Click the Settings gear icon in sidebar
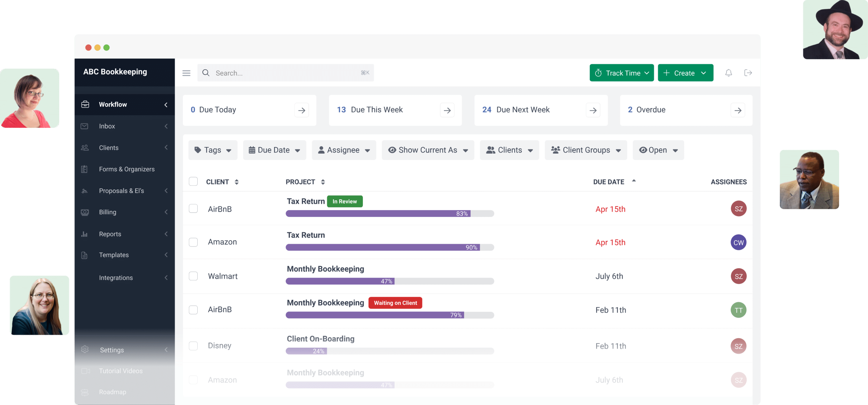 coord(85,349)
